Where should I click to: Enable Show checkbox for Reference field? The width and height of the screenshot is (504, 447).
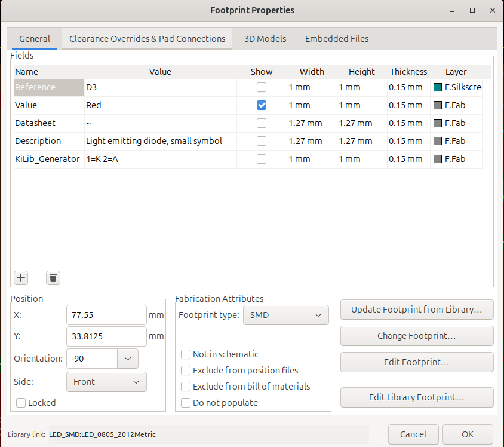(262, 87)
